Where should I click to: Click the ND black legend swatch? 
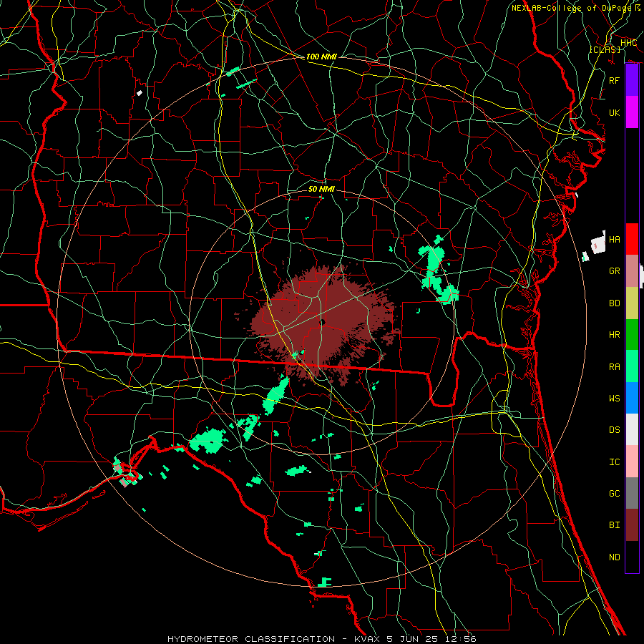632,557
